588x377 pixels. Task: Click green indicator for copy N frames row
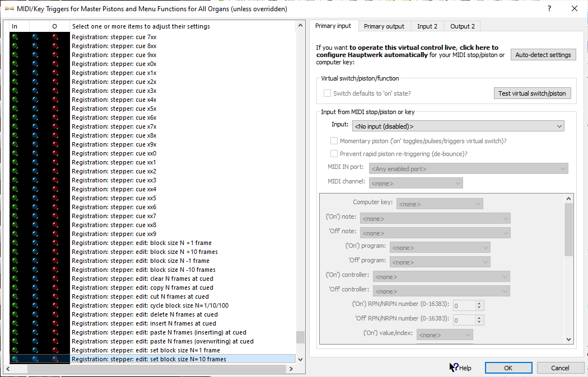click(x=15, y=288)
